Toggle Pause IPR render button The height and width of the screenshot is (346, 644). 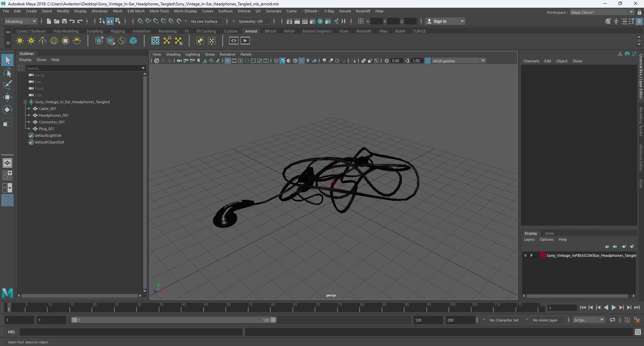343,21
